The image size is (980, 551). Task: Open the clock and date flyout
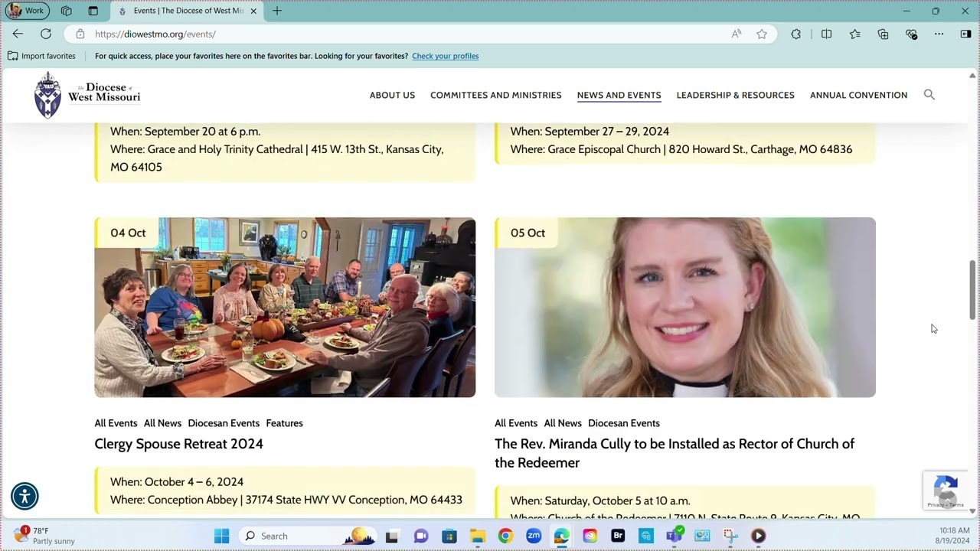point(954,536)
